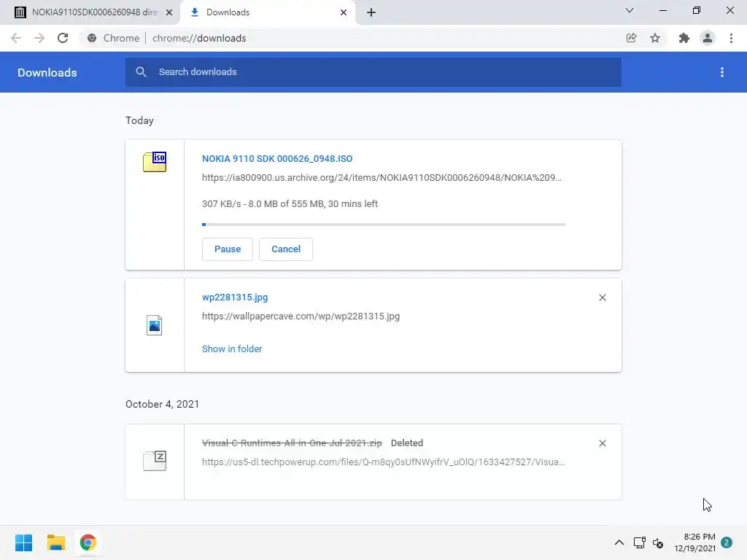Open the clock and date panel
This screenshot has height=560, width=747.
click(x=694, y=542)
